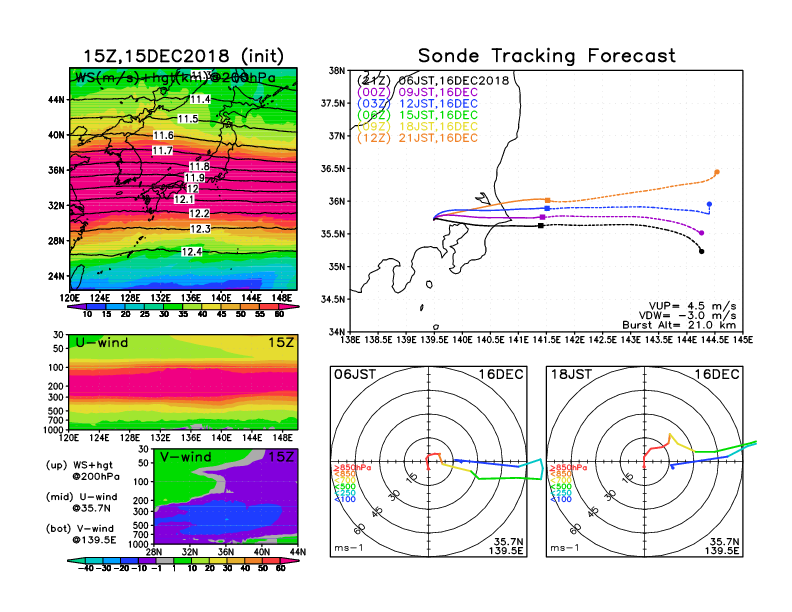Viewport: 792px width, 612px height.
Task: Click the 'Sonde Tracking Forecast' heading
Action: tap(547, 55)
